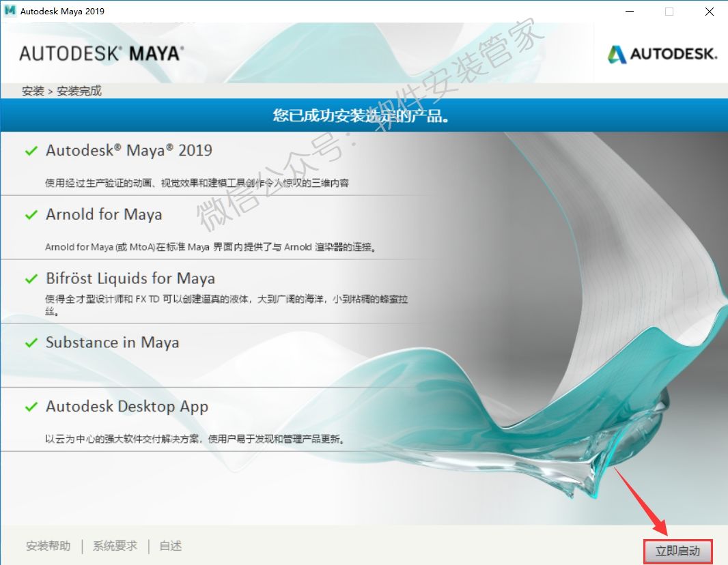728x565 pixels.
Task: Select the Bifröst Liquids for Maya title
Action: [130, 278]
